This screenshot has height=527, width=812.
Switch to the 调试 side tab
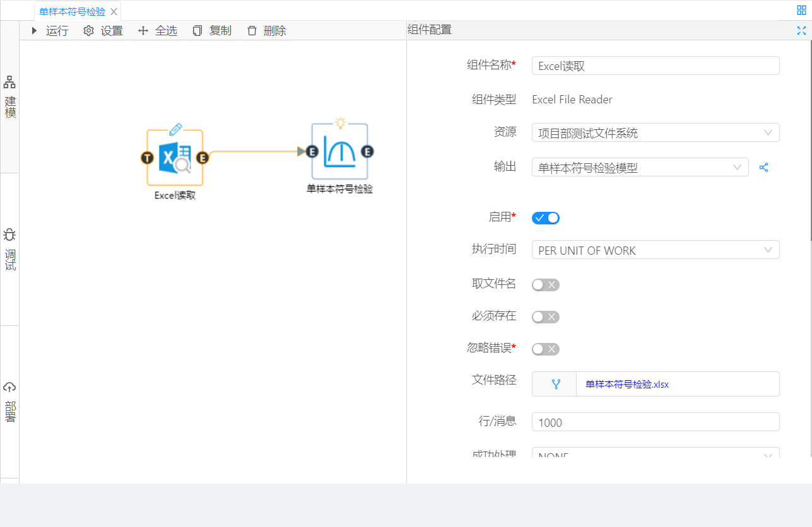click(x=10, y=250)
